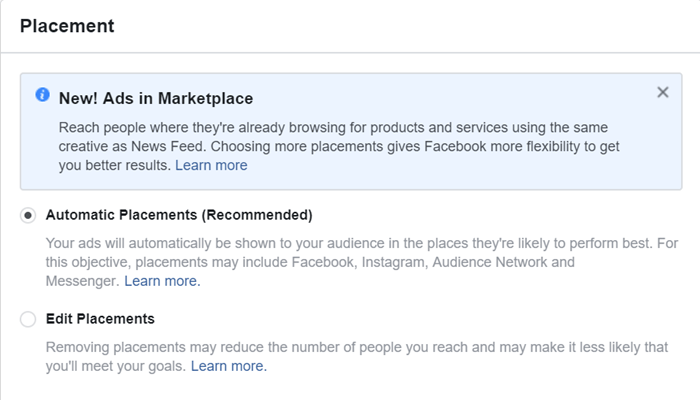Click the 'Automatic Placements (Recommended)' label
Screen dimensions: 700x400
pyautogui.click(x=179, y=215)
